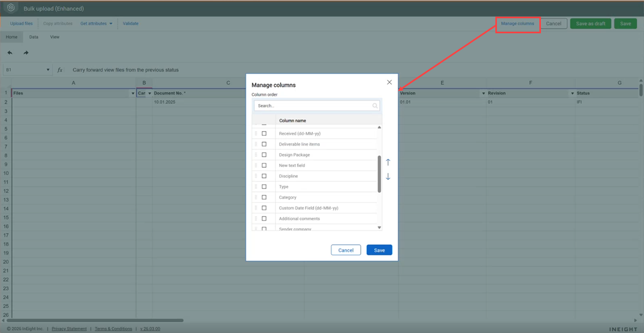The width and height of the screenshot is (644, 333).
Task: Open the cell reference B1 dropdown
Action: [48, 70]
